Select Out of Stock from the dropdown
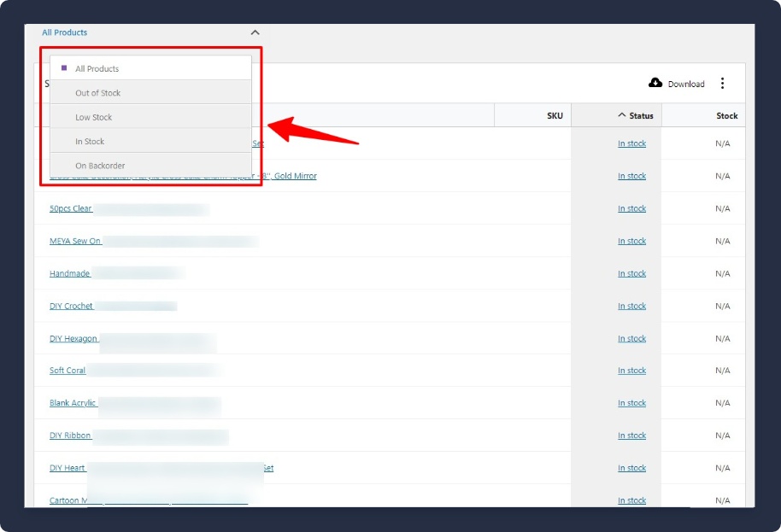 click(x=97, y=93)
